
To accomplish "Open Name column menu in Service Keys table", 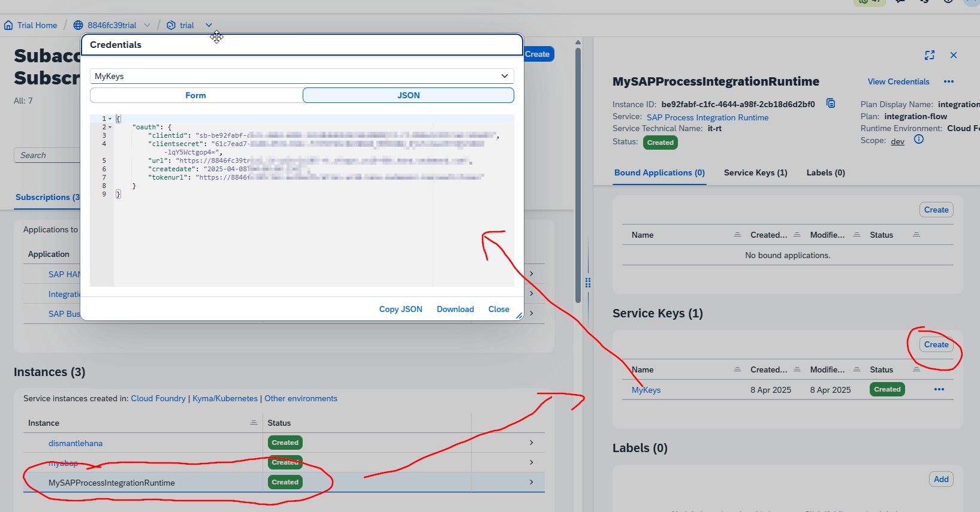I will (737, 369).
